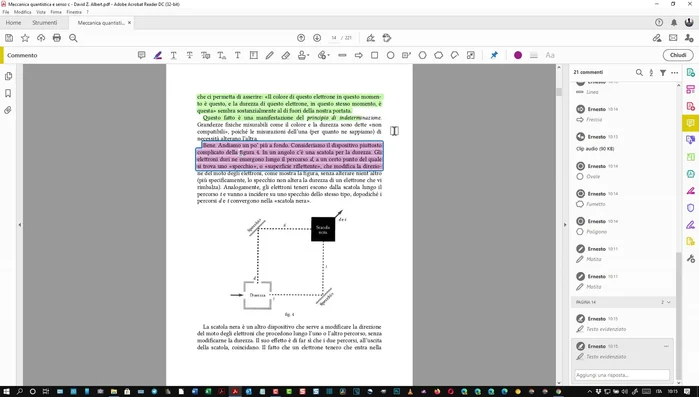Select the pencil drawing tool
The width and height of the screenshot is (699, 397).
[269, 55]
